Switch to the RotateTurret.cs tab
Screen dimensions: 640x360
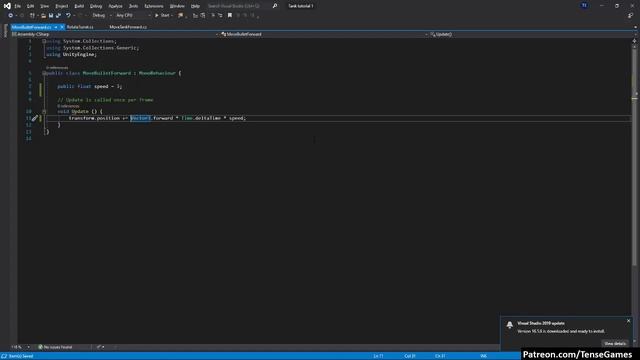coord(80,27)
